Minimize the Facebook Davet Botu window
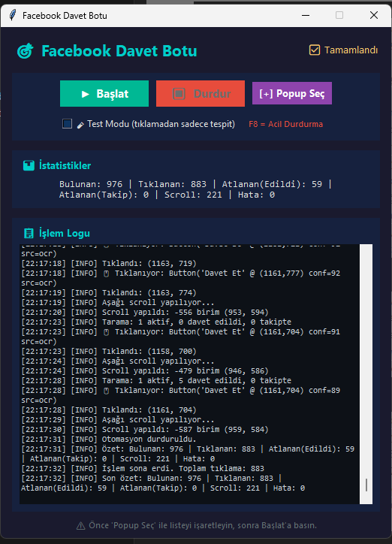This screenshot has height=544, width=392. tap(306, 15)
